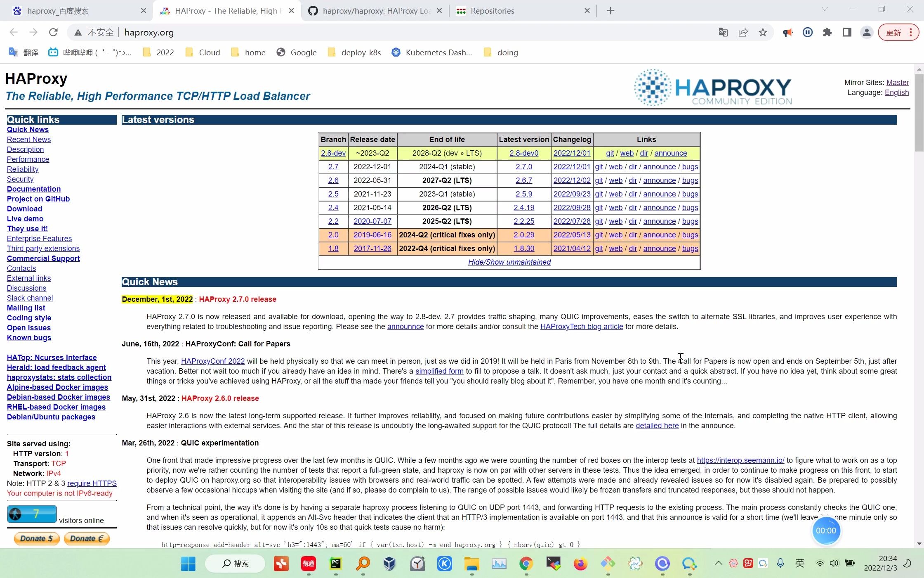The image size is (924, 578).
Task: Click the Donate $ button
Action: coord(37,538)
